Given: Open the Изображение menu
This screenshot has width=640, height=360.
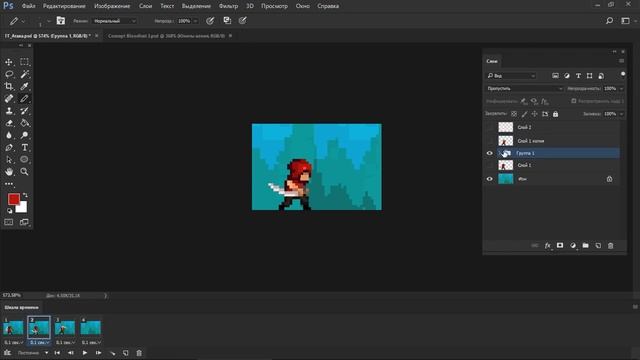Looking at the screenshot, I should click(x=112, y=6).
